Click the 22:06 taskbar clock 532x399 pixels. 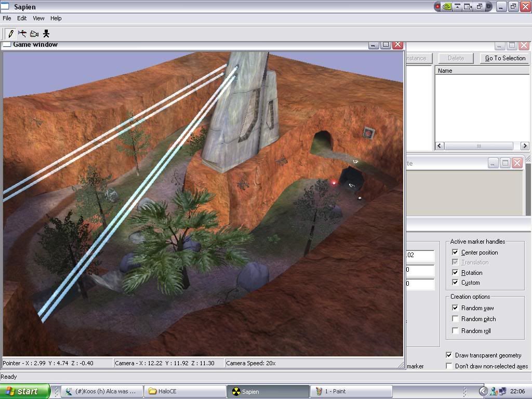[517, 391]
